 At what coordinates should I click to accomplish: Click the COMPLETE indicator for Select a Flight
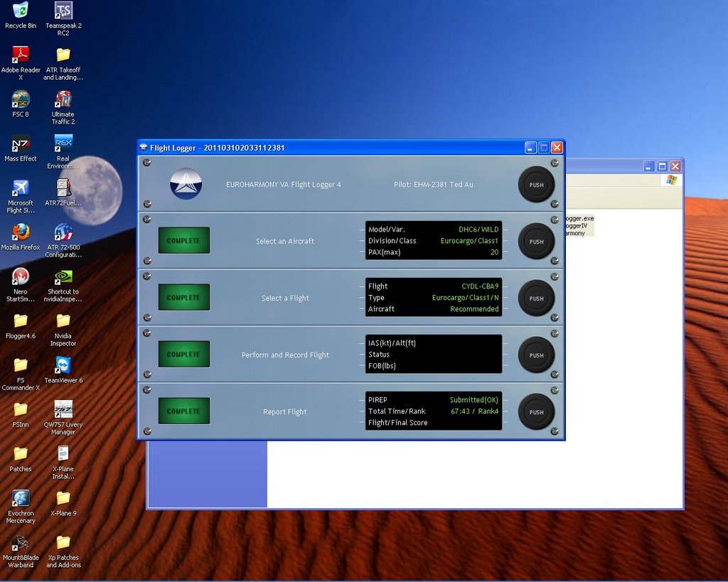[x=183, y=298]
